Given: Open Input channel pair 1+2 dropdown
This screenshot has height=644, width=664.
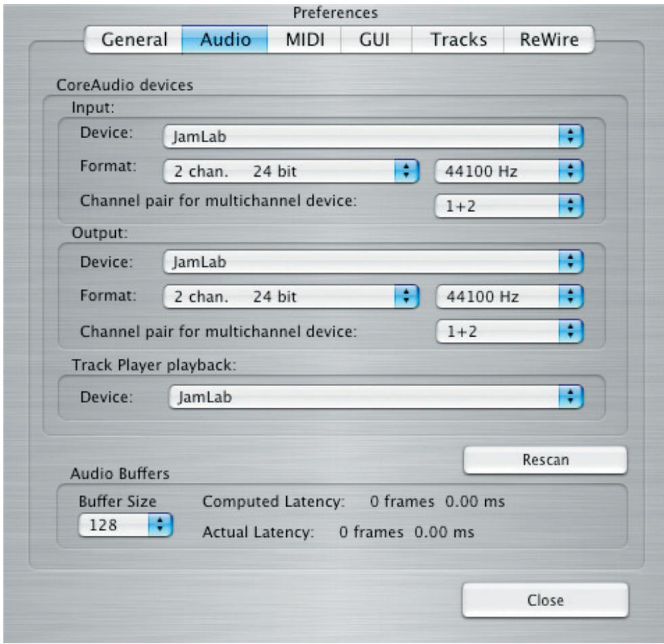Looking at the screenshot, I should pyautogui.click(x=510, y=206).
